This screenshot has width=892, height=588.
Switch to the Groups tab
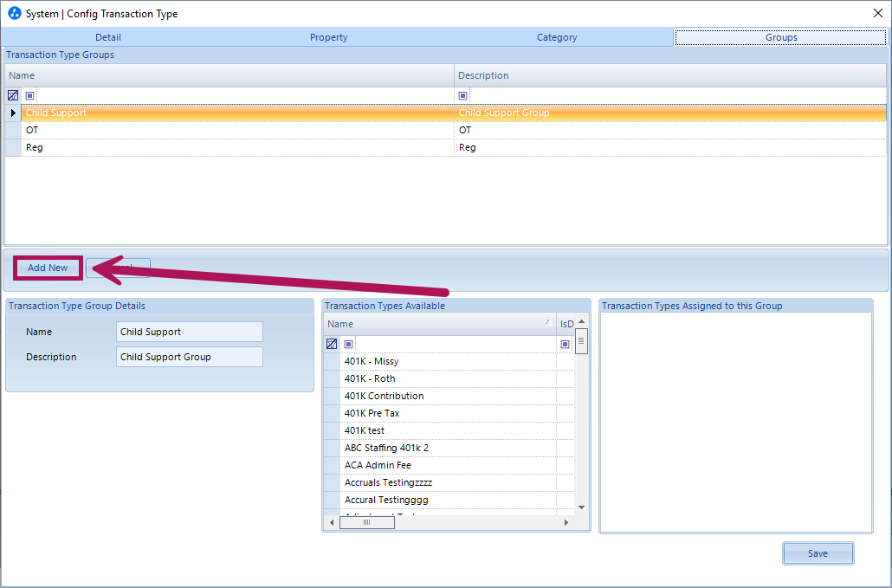pos(781,37)
